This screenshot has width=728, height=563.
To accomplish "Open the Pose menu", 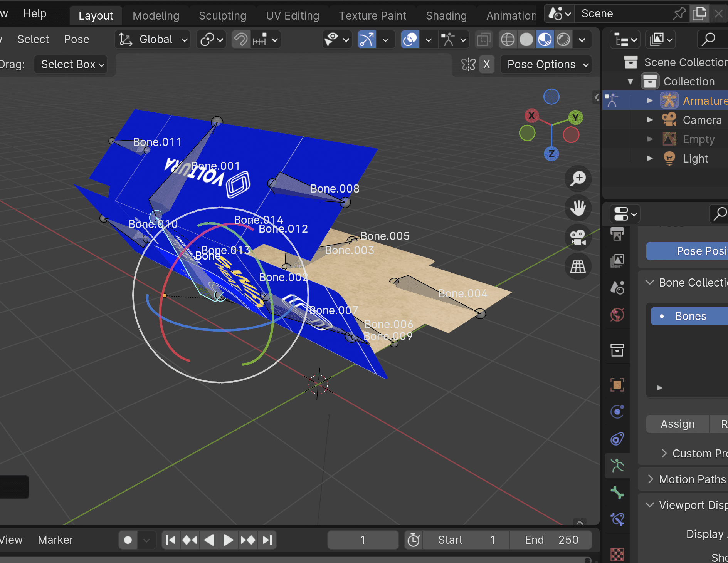I will [x=76, y=39].
